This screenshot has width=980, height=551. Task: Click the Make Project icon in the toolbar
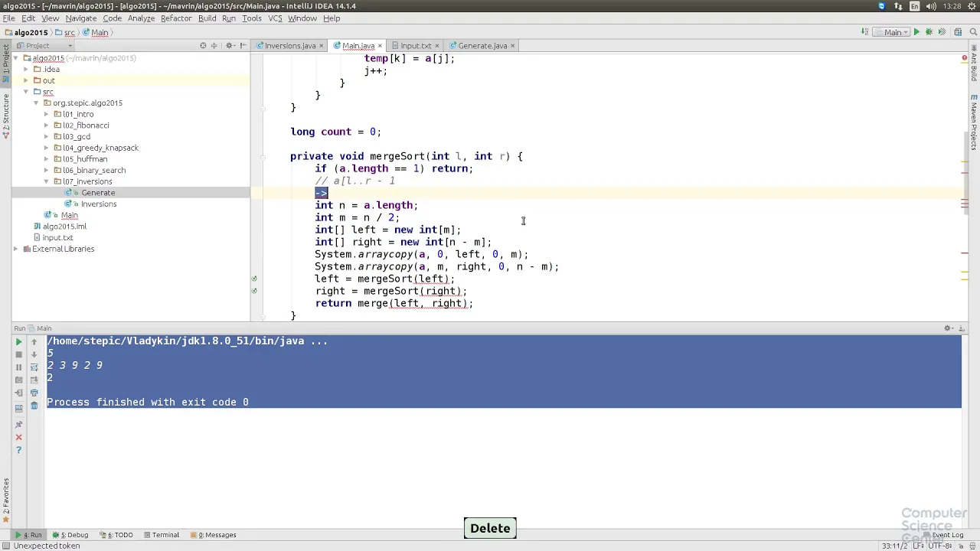tap(864, 32)
